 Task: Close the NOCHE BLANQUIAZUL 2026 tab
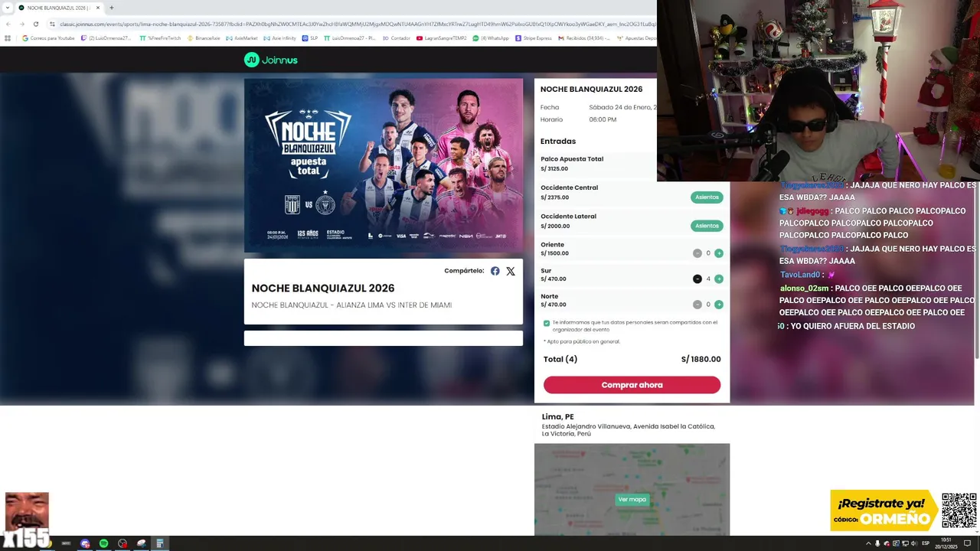[98, 8]
